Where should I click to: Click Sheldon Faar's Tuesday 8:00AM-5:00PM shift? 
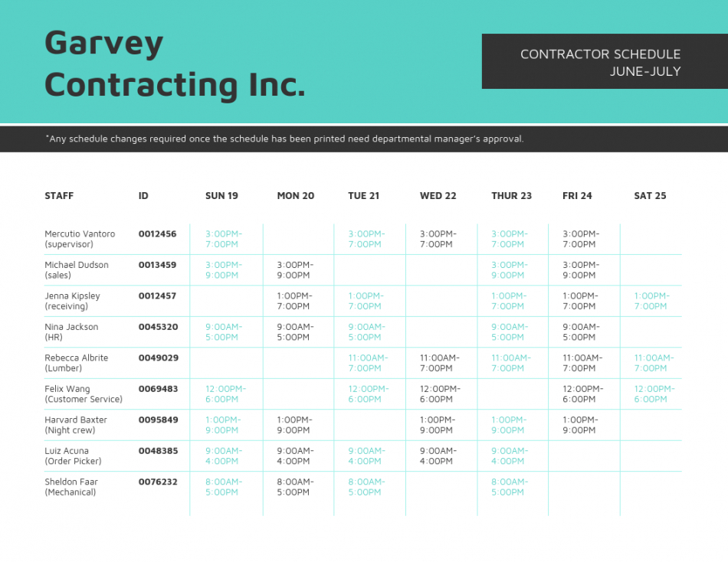(367, 487)
